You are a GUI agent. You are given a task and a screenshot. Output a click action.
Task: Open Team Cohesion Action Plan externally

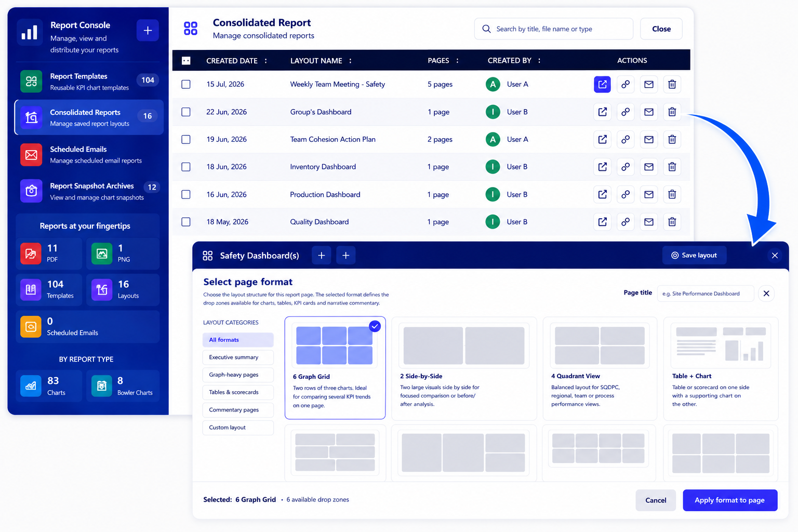(602, 139)
